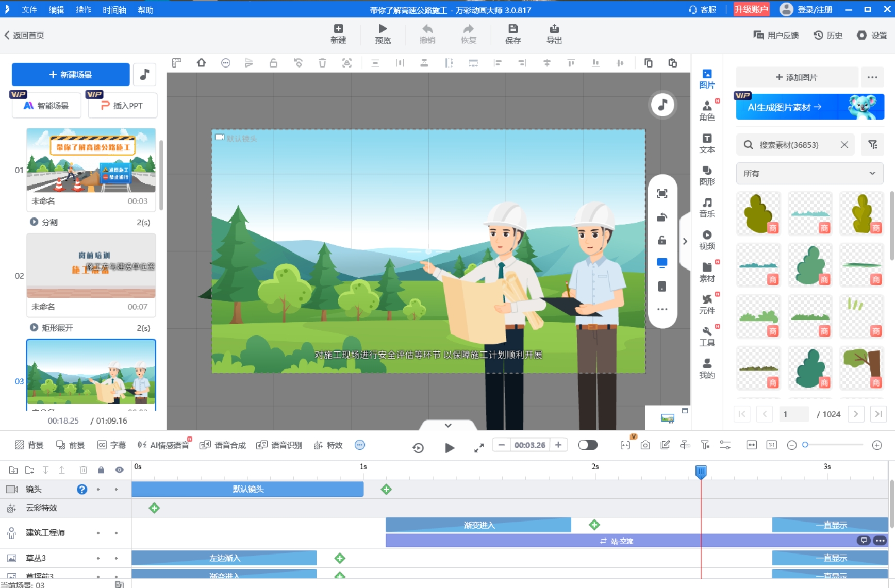Open the 操作 menu
The image size is (895, 588).
(x=84, y=10)
